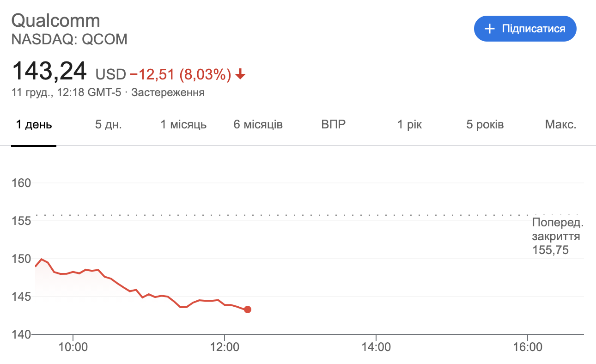
Task: Click the 12:00 time axis label
Action: click(224, 347)
